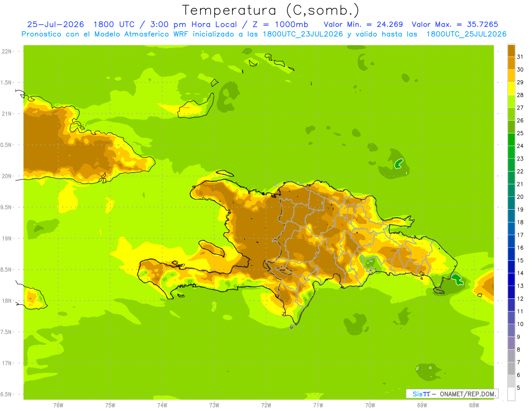
Task: Click the '22N' latitude axis label
Action: click(6, 51)
